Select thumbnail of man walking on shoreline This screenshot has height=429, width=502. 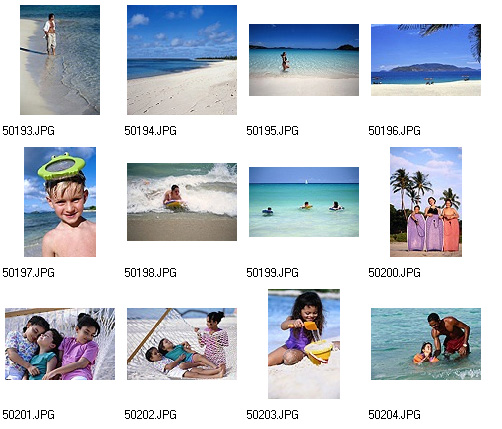pyautogui.click(x=60, y=60)
